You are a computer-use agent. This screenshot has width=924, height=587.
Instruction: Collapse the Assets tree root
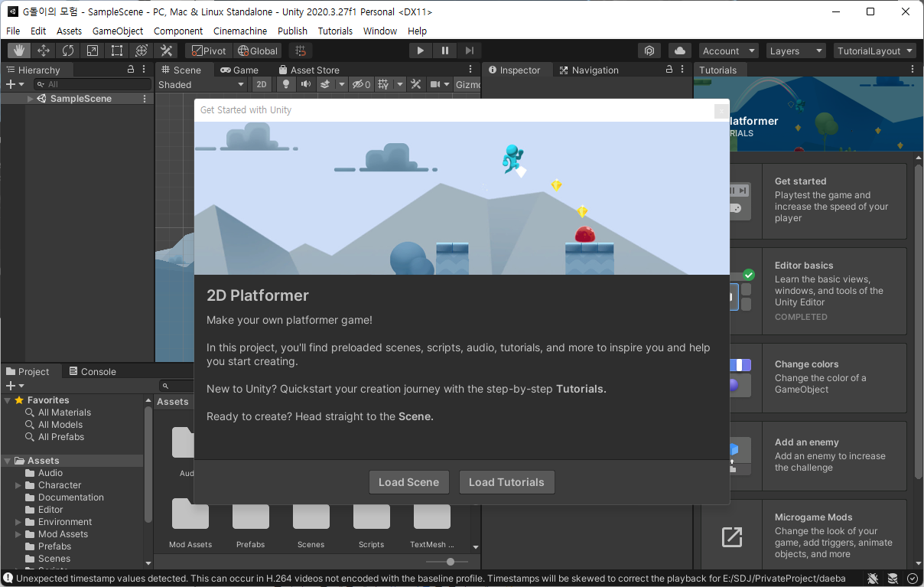tap(8, 461)
